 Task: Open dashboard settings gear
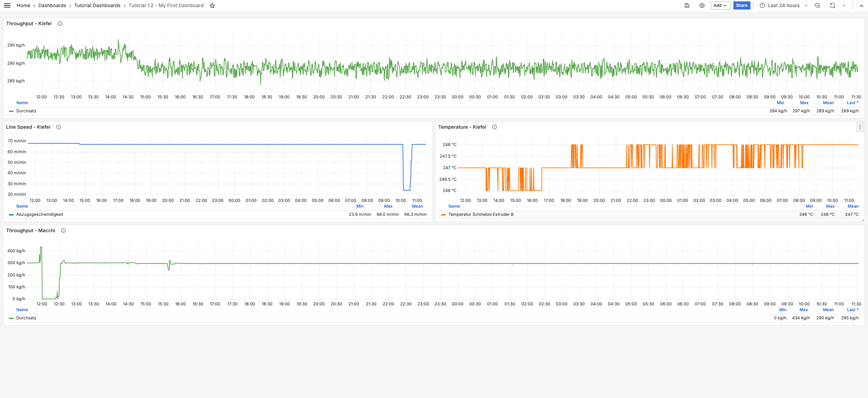point(702,5)
